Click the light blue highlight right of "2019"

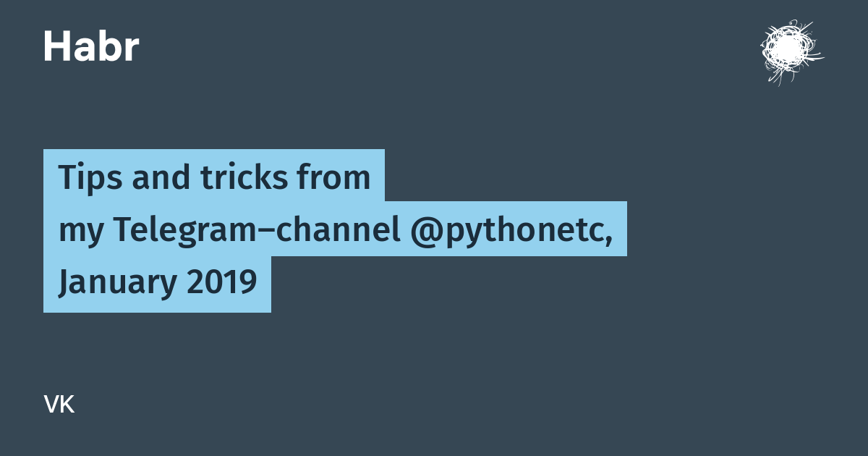click(x=265, y=284)
